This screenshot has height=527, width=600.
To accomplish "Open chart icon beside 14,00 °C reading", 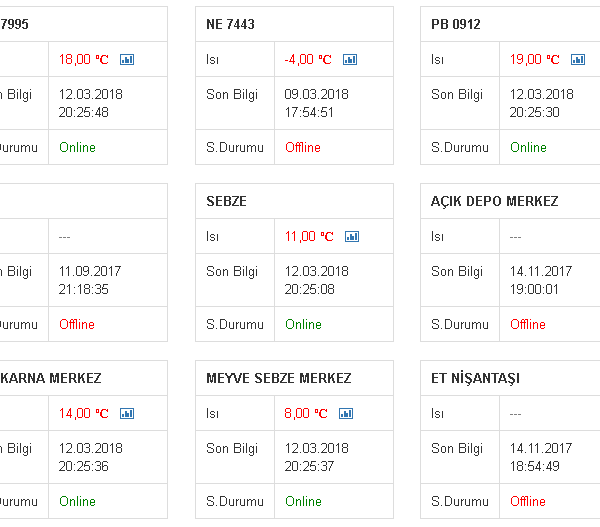I will point(127,414).
